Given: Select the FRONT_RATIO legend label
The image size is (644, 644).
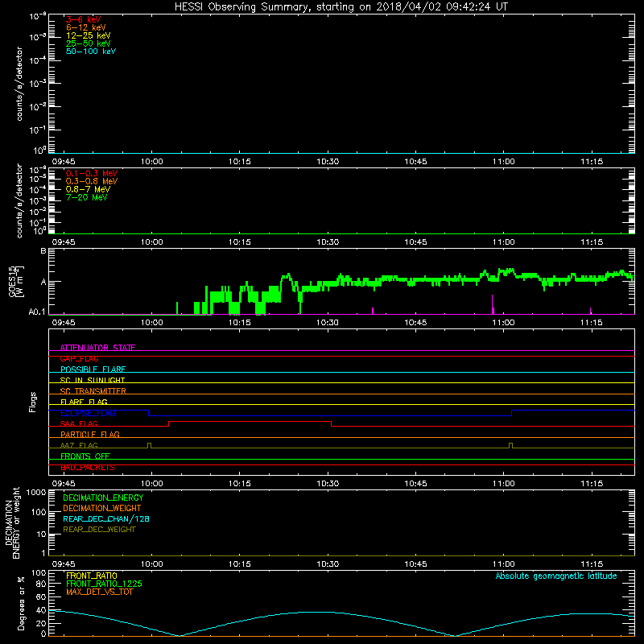Looking at the screenshot, I should tap(92, 576).
